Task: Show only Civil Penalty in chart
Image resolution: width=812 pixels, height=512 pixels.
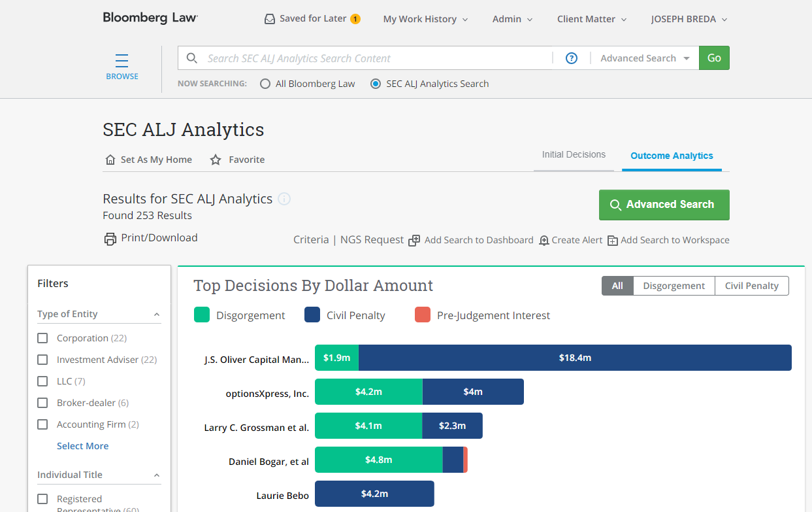Action: [751, 286]
